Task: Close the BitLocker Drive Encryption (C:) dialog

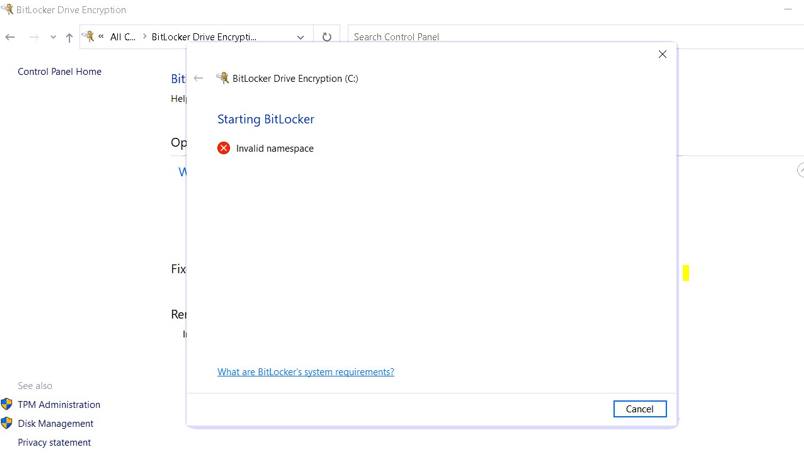Action: pos(662,54)
